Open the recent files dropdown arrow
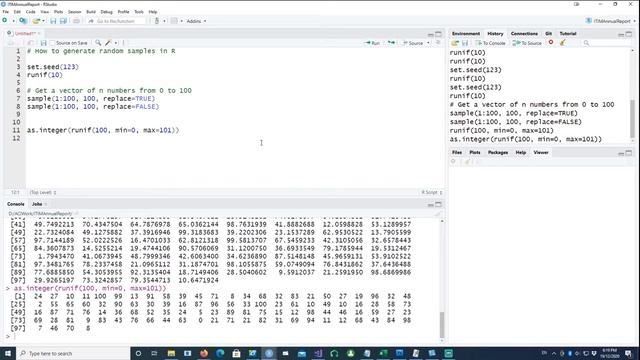 (x=43, y=21)
